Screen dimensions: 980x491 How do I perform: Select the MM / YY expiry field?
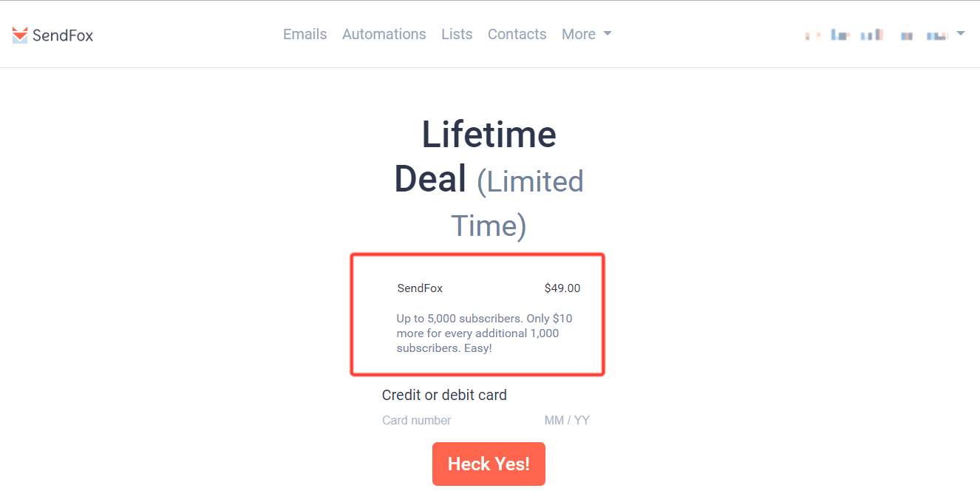click(x=567, y=419)
